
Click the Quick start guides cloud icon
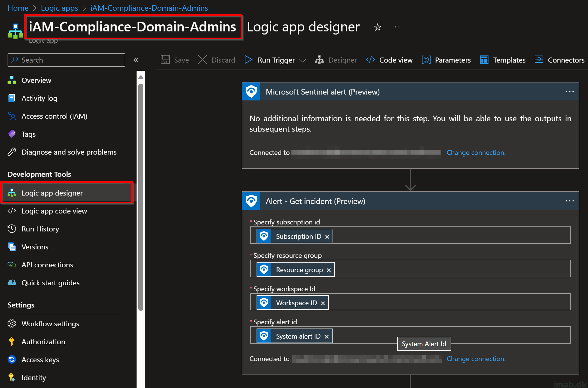tap(12, 283)
